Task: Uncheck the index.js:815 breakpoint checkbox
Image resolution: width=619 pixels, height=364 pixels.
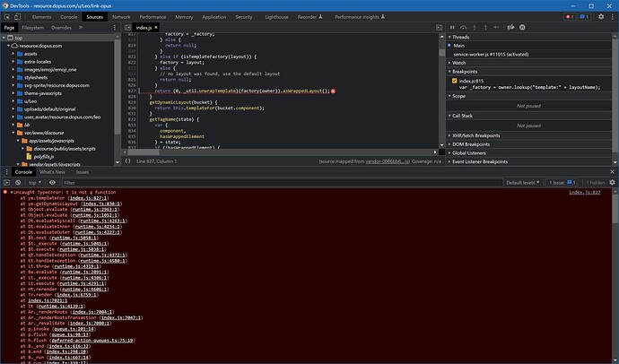Action: click(x=454, y=81)
